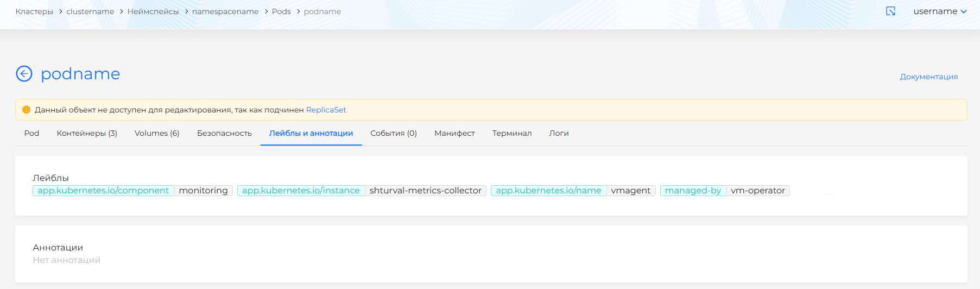980x289 pixels.
Task: Click the Pods breadcrumb link
Action: point(281,11)
